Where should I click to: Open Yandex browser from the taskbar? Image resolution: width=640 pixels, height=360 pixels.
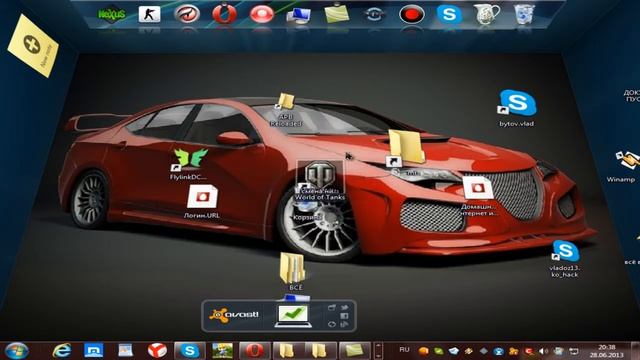[157, 351]
